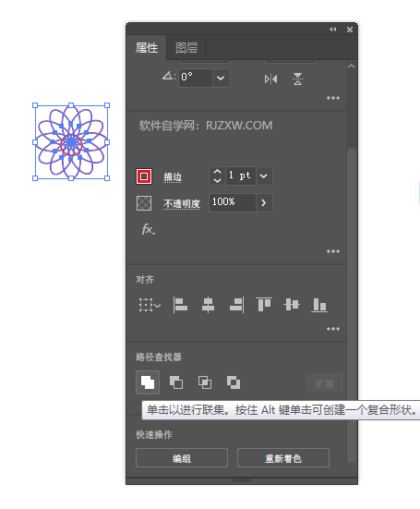This screenshot has width=420, height=509.
Task: Open more align options
Action: (x=332, y=329)
